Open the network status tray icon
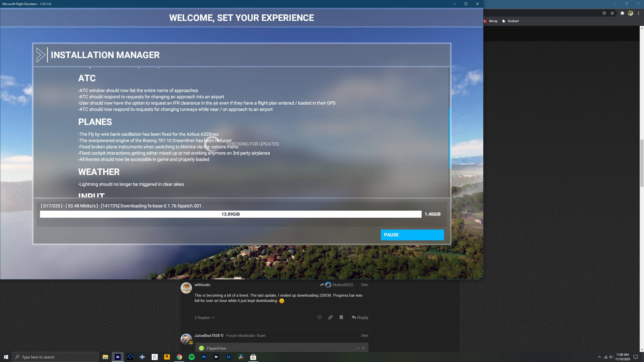The height and width of the screenshot is (362, 644). [606, 357]
